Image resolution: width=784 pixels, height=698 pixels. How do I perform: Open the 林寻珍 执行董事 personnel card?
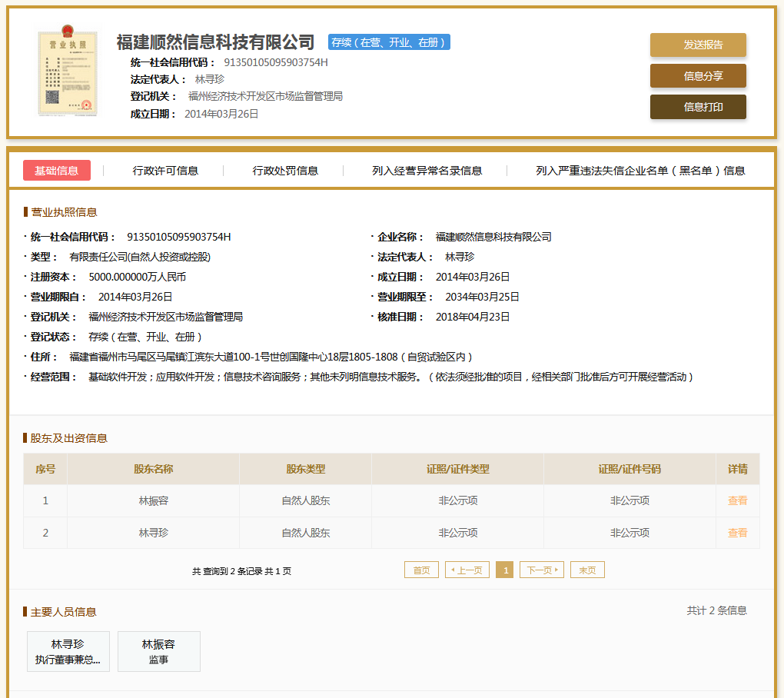[x=68, y=652]
